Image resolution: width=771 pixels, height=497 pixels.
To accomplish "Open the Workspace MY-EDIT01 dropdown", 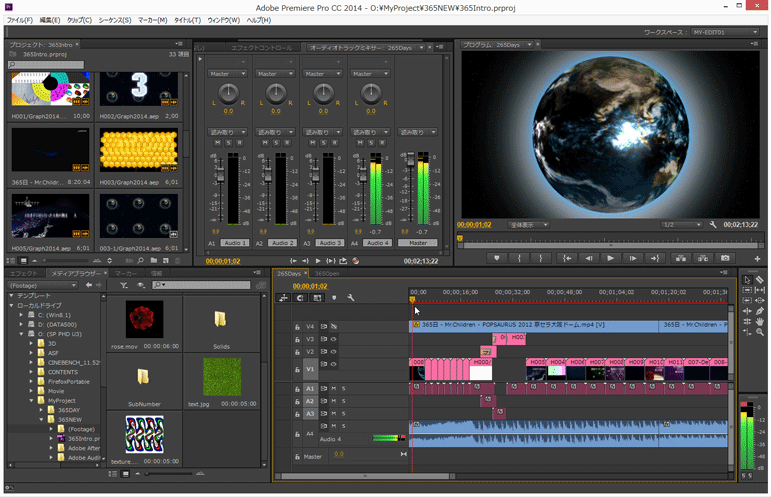I will click(725, 32).
